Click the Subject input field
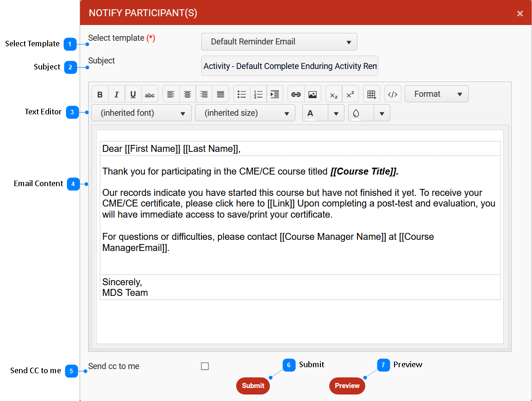The width and height of the screenshot is (532, 401). point(290,66)
